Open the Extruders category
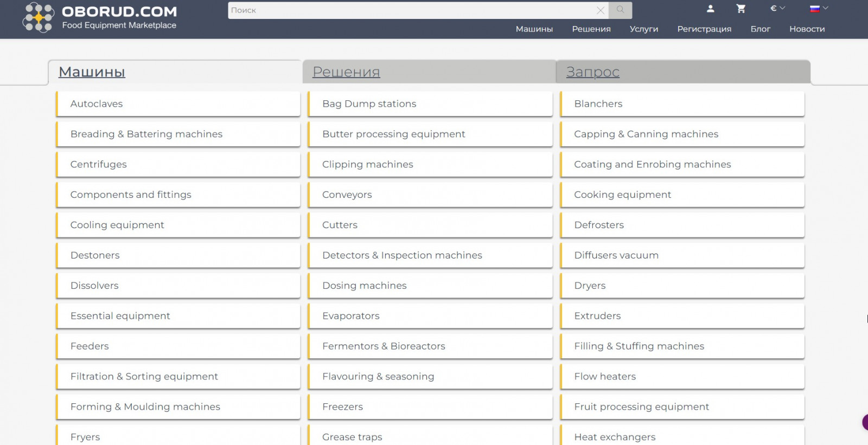Screen dimensions: 868x445 click(682, 316)
